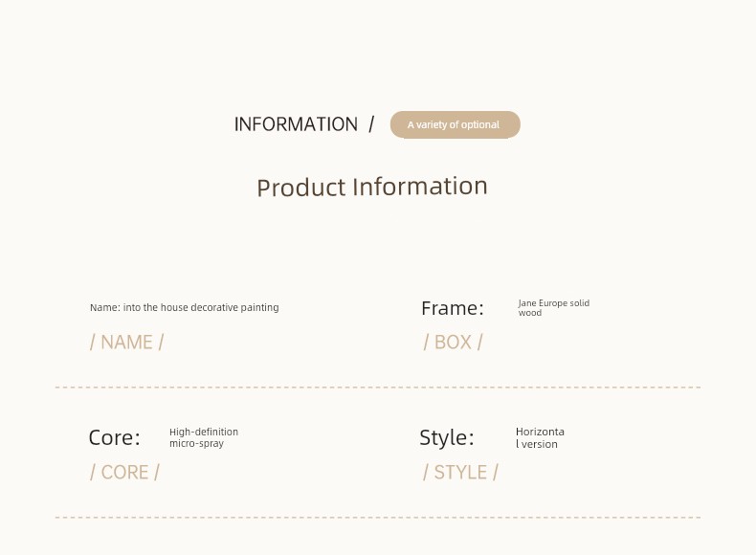The width and height of the screenshot is (756, 555).
Task: Select the "Jane Europe solid" text line
Action: [x=554, y=303]
